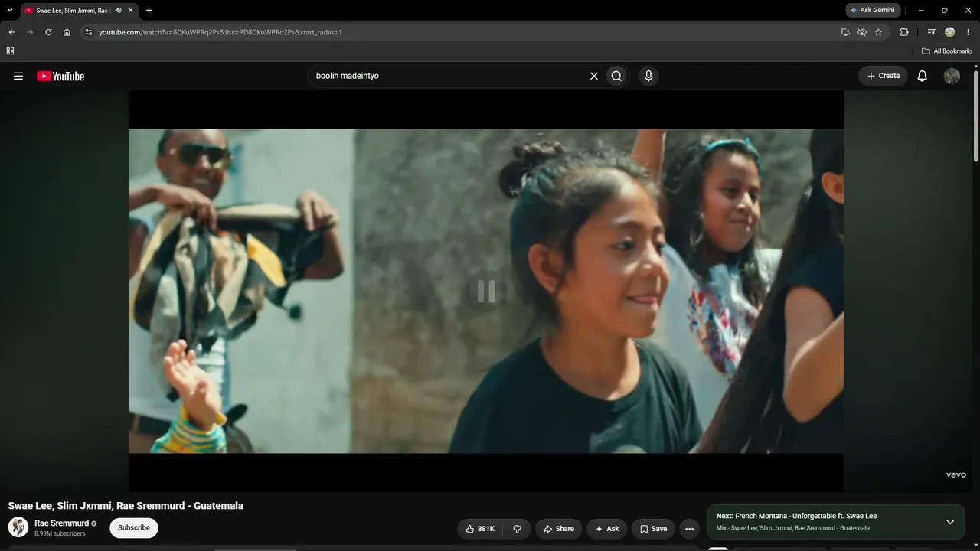
Task: Open a new browser tab
Action: tap(149, 11)
